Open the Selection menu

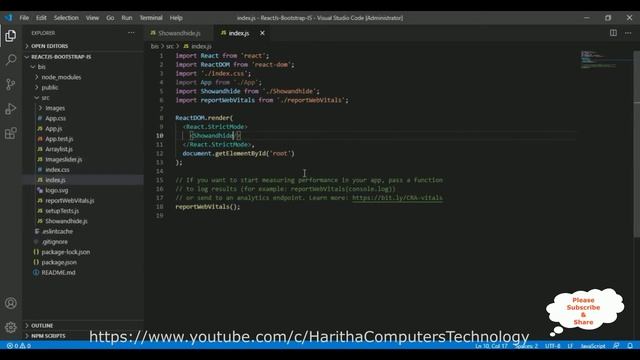[x=66, y=18]
